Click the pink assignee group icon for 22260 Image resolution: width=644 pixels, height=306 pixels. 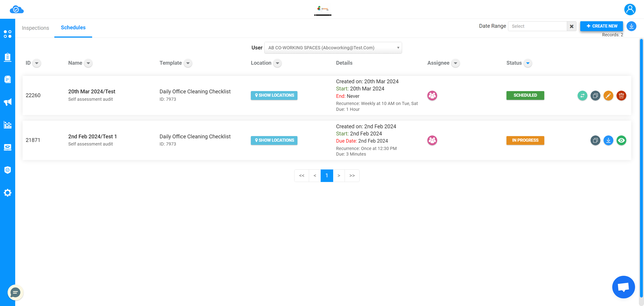click(x=432, y=95)
